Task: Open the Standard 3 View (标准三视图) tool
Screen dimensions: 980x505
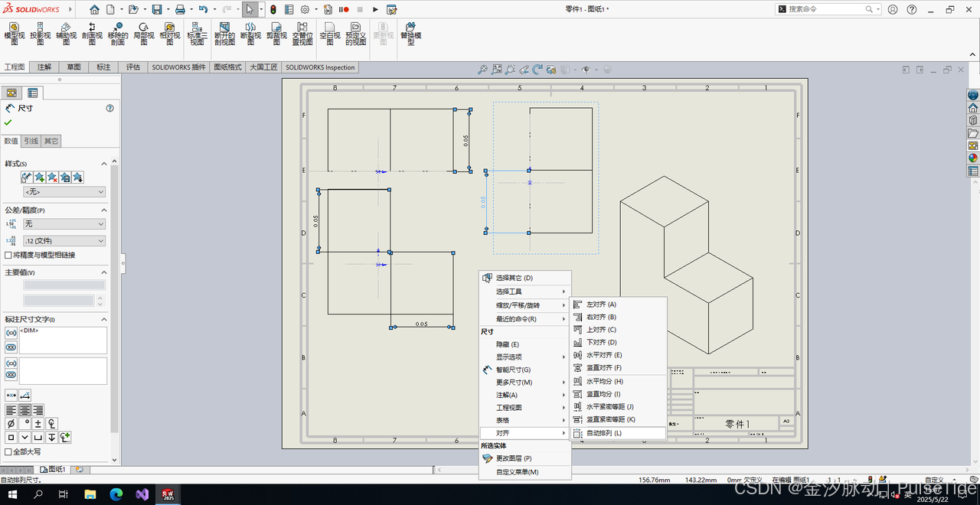Action: tap(197, 34)
